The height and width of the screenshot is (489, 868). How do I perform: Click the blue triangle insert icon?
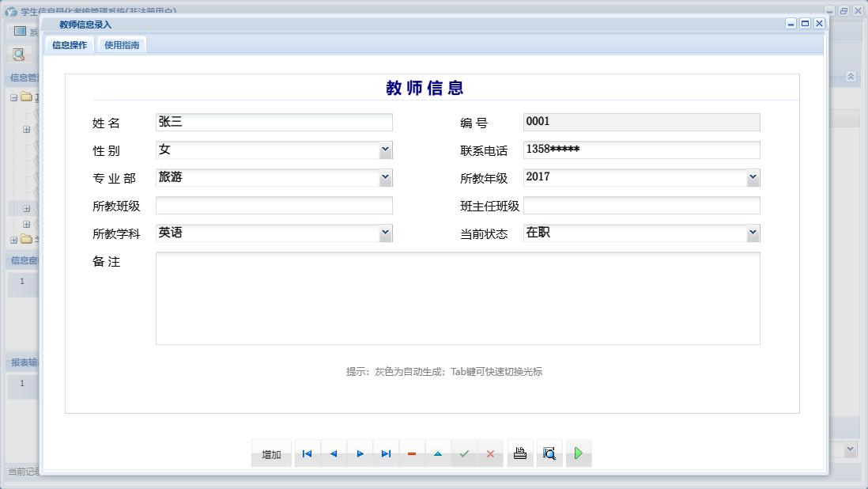[x=439, y=453]
